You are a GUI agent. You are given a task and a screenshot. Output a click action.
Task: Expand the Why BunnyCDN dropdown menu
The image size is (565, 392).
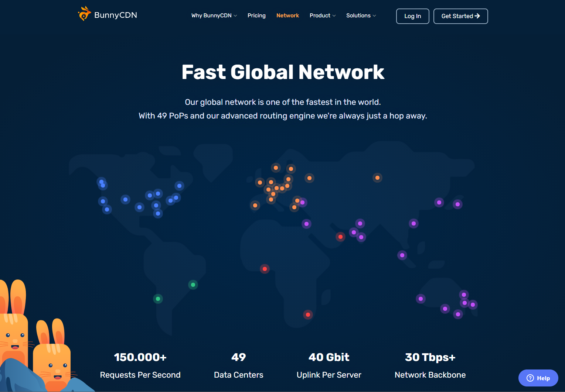(x=214, y=16)
